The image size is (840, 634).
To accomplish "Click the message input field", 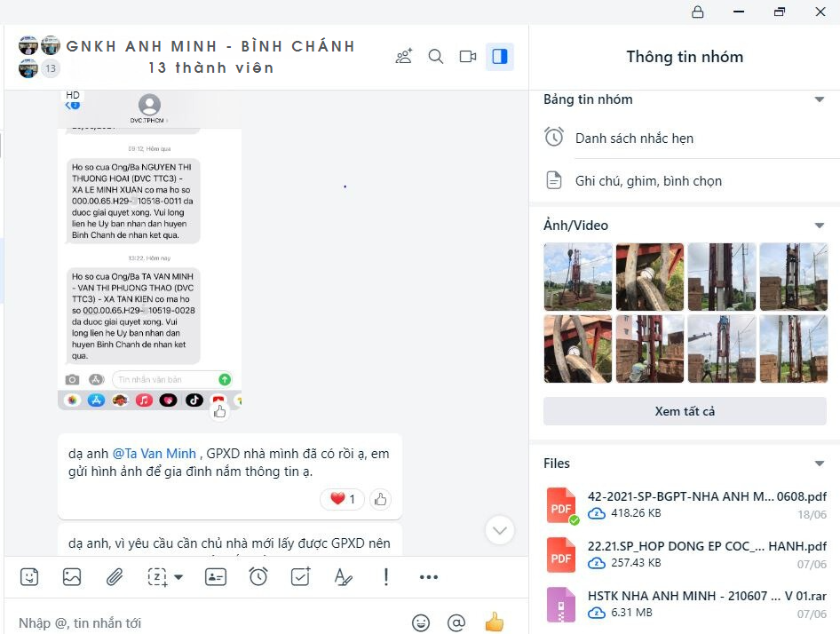I will tap(209, 622).
